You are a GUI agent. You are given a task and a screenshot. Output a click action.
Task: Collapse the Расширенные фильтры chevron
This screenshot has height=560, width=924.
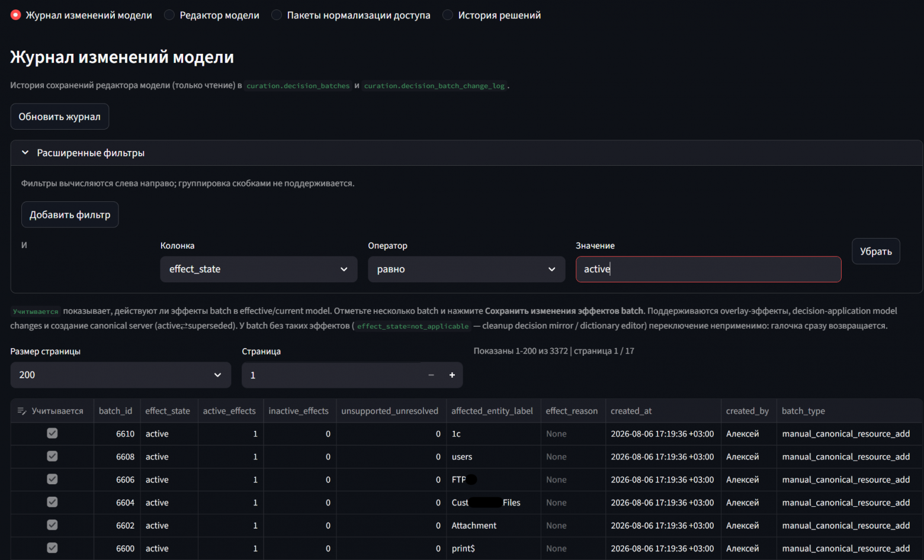(x=25, y=153)
